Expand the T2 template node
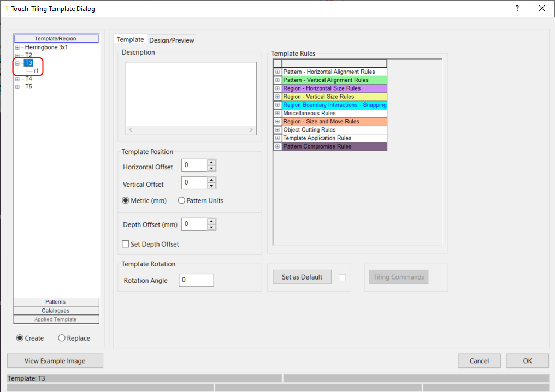 (x=17, y=55)
